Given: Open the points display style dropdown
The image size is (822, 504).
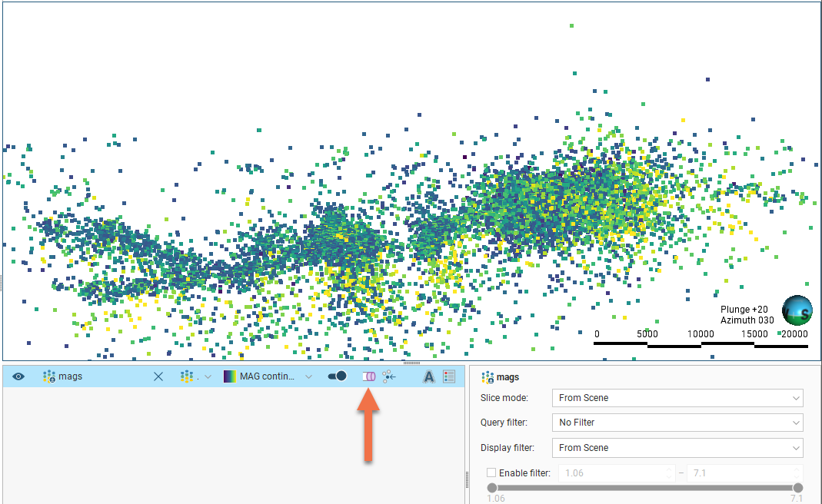Looking at the screenshot, I should pos(196,376).
